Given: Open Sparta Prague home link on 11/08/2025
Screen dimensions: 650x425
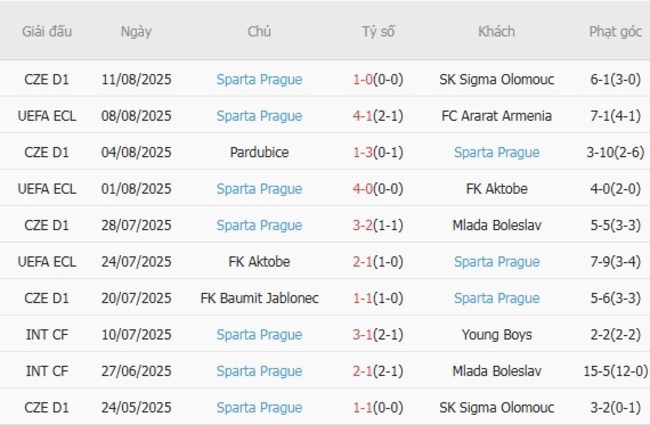Looking at the screenshot, I should click(259, 79).
